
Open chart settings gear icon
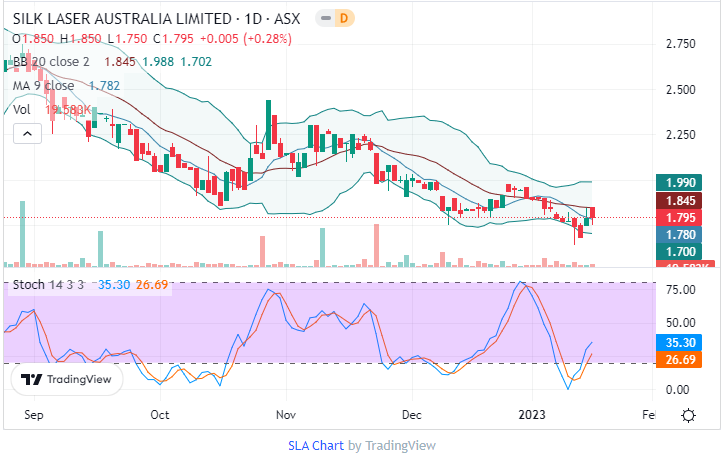688,416
